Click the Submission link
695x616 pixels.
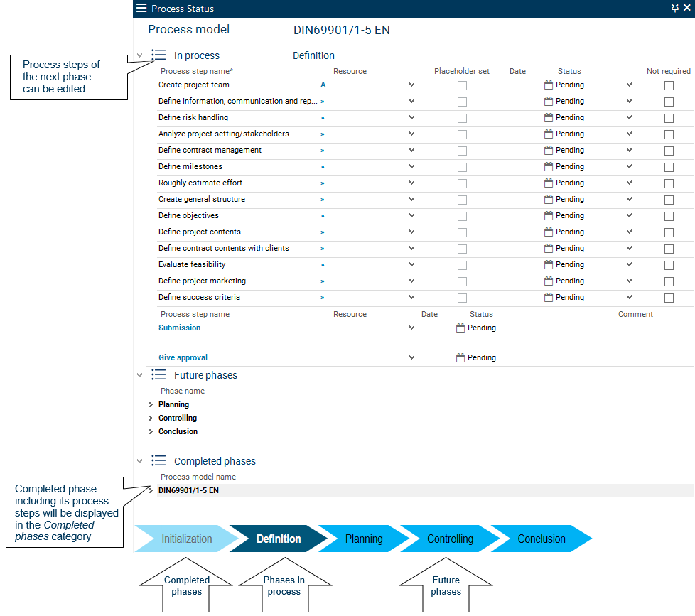tap(179, 328)
